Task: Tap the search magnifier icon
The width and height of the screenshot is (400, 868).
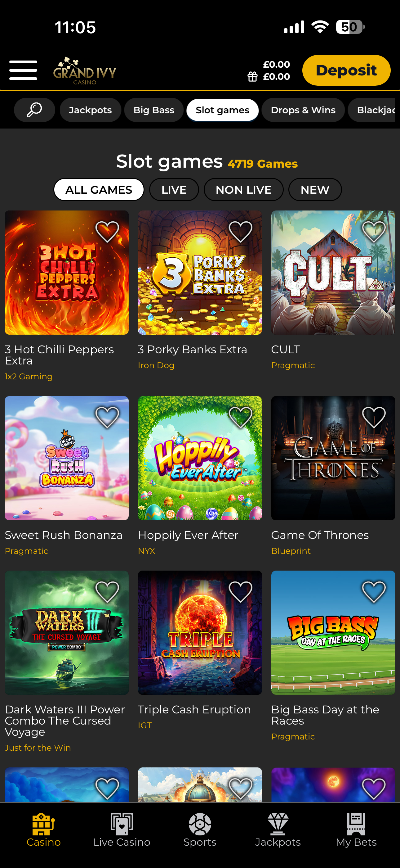Action: (x=34, y=110)
